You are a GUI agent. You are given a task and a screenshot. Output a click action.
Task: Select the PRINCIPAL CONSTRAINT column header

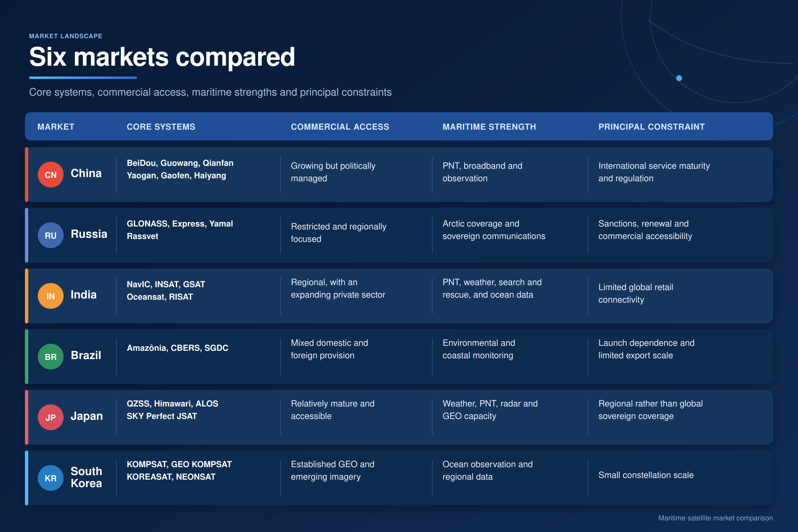[651, 127]
